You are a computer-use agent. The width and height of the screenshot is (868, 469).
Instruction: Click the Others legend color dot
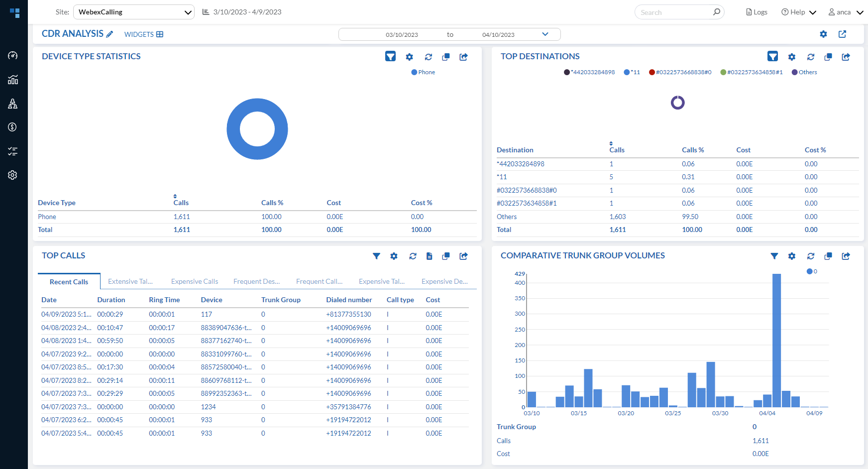pos(794,72)
